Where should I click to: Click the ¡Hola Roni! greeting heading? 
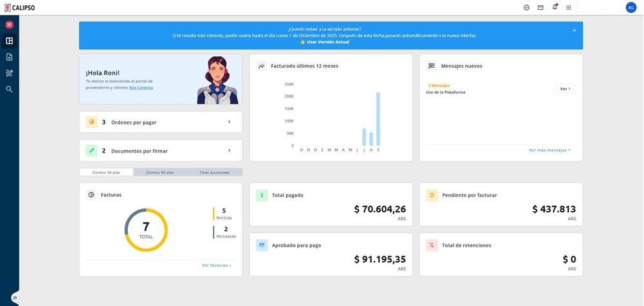coord(103,73)
